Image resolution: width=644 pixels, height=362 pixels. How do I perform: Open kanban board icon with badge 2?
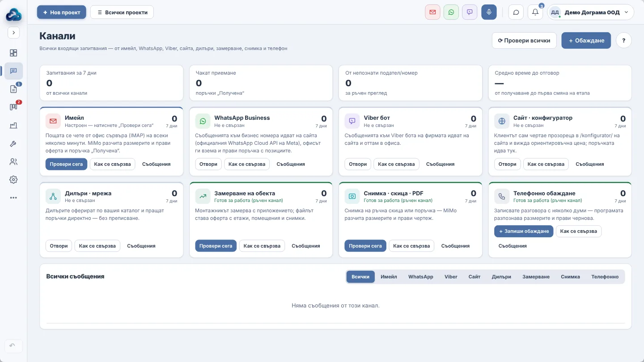pyautogui.click(x=13, y=107)
